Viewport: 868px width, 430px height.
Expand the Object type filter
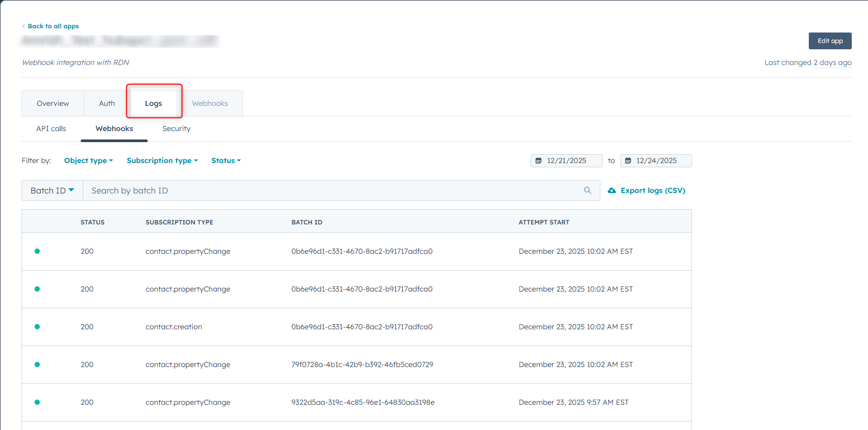click(89, 160)
